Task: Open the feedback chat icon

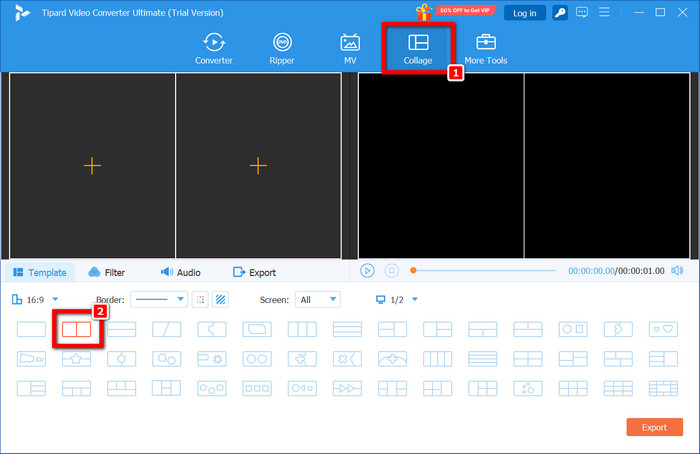Action: 582,12
